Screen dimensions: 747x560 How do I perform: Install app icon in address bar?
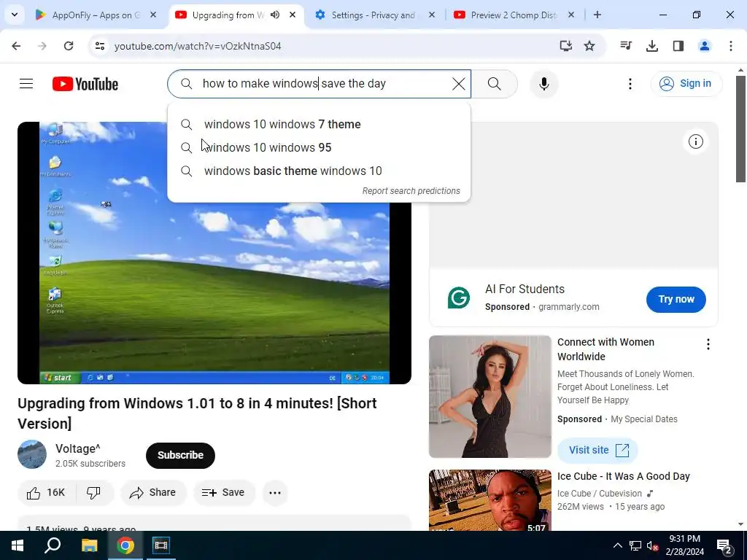tap(565, 46)
